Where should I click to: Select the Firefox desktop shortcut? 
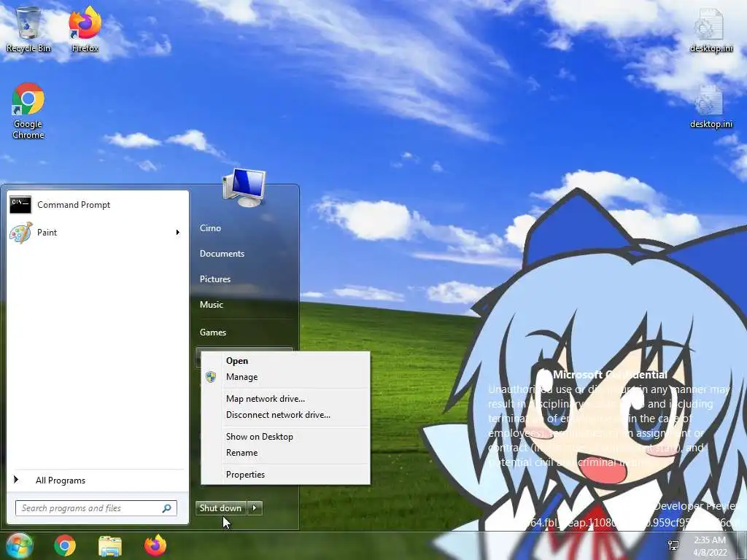pyautogui.click(x=85, y=28)
